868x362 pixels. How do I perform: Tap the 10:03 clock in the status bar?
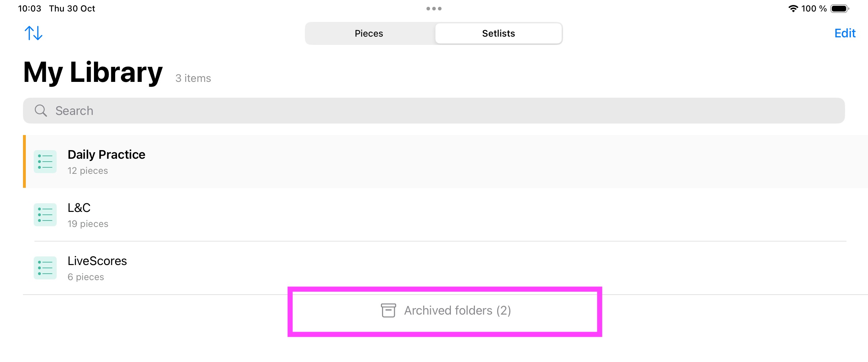pos(30,9)
